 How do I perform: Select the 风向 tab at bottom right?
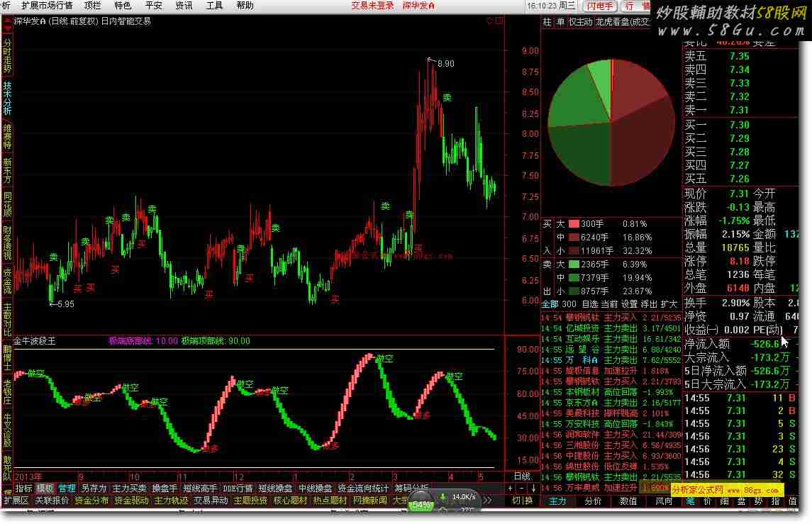click(x=663, y=501)
